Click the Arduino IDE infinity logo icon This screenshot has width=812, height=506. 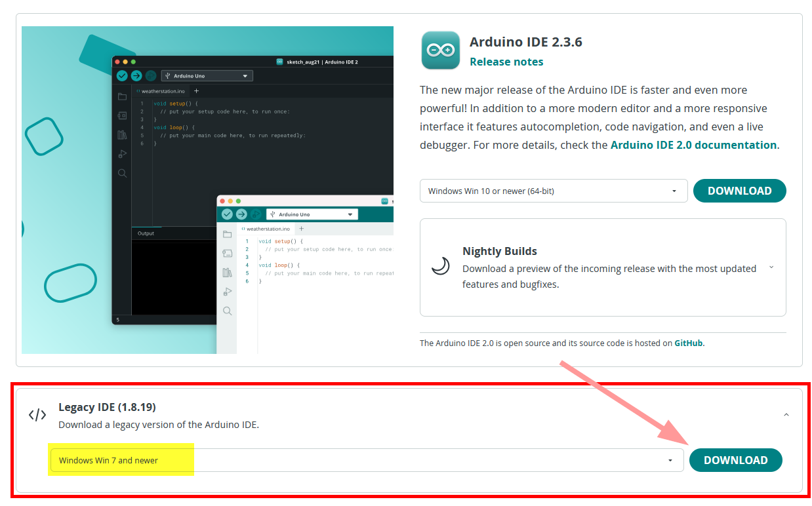440,50
